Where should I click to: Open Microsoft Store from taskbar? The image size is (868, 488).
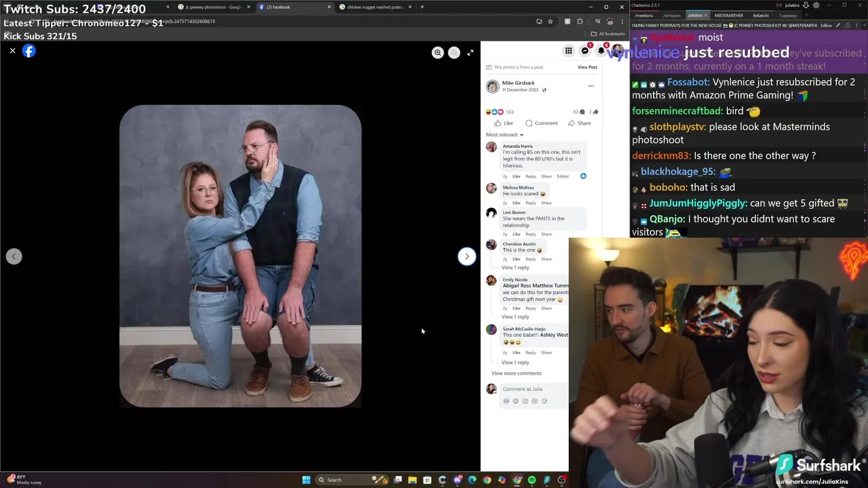[427, 480]
